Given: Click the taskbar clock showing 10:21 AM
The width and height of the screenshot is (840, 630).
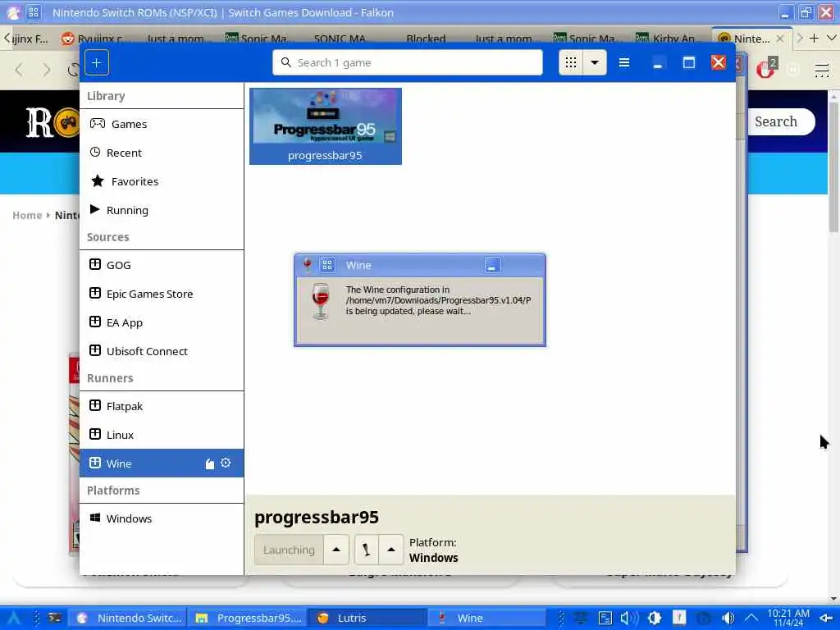Looking at the screenshot, I should (x=788, y=618).
